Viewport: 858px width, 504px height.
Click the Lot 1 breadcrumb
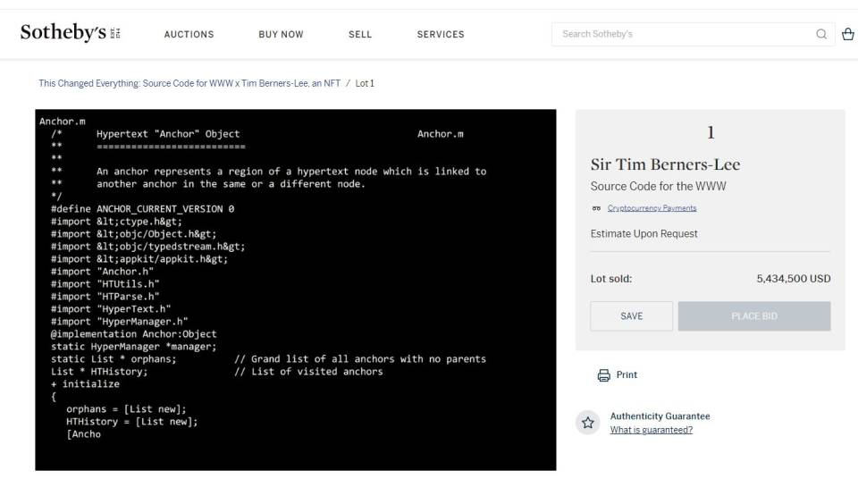point(365,83)
